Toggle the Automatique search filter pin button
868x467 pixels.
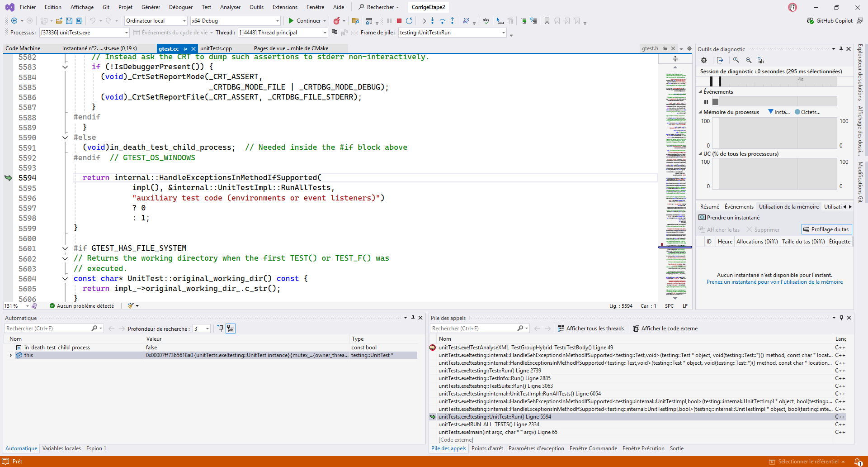pyautogui.click(x=220, y=329)
